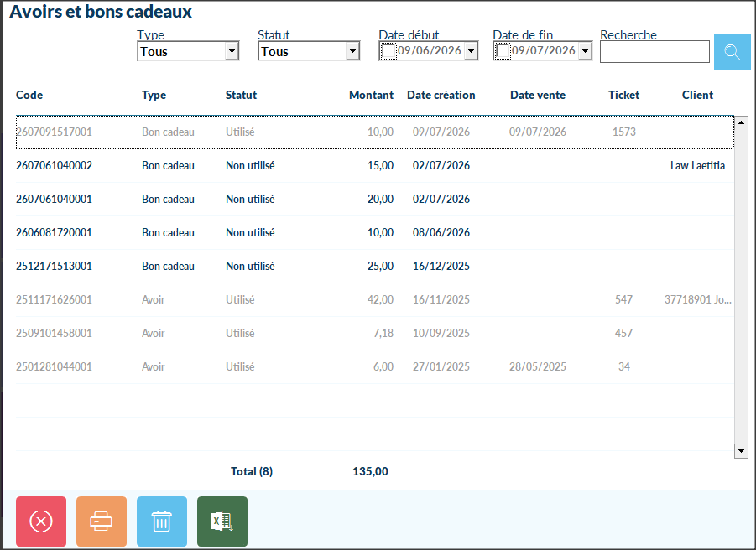Viewport: 756px width, 550px height.
Task: Sort by the Date vente column header
Action: (x=538, y=95)
